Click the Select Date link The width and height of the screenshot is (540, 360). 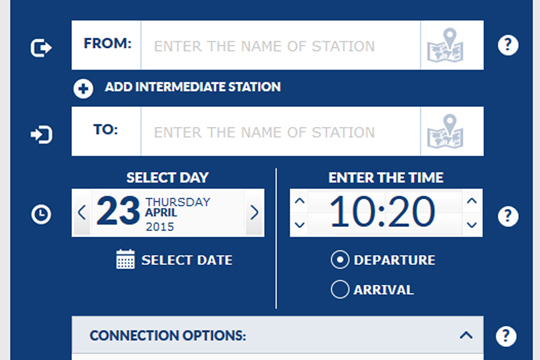(187, 260)
